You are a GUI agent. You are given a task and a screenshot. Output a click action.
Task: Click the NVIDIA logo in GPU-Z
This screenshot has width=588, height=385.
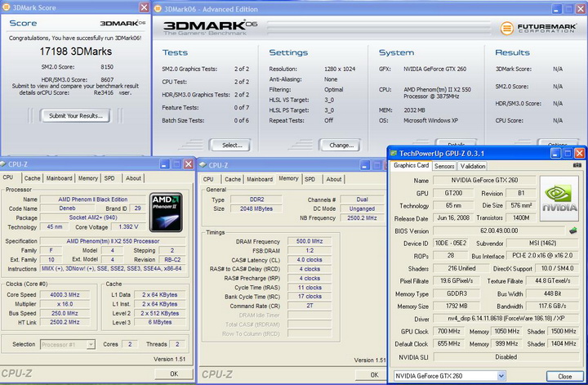click(559, 199)
